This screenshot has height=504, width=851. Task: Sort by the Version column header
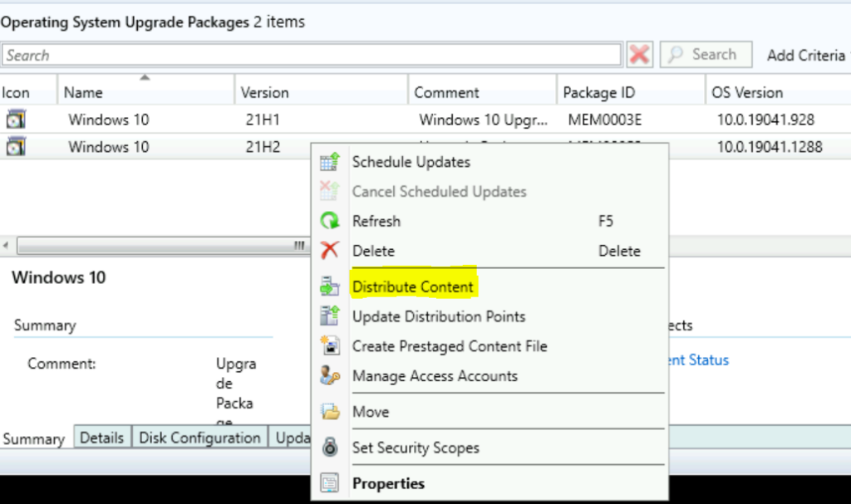click(x=322, y=92)
